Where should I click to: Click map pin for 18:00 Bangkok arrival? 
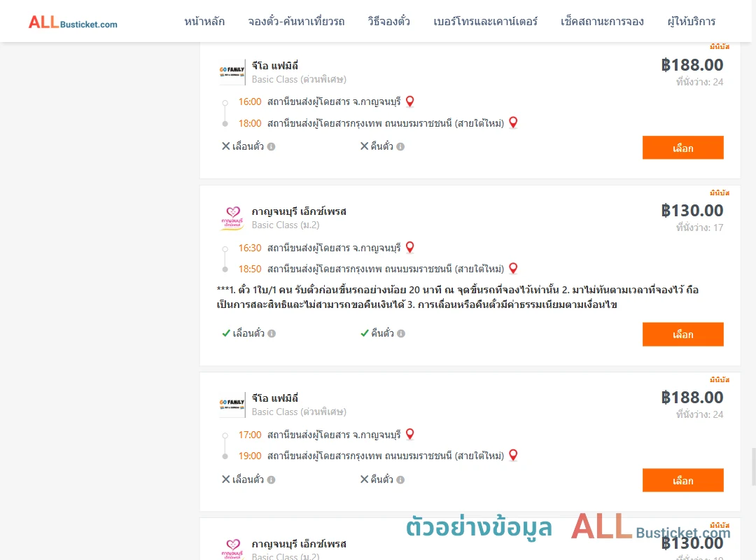tap(513, 122)
